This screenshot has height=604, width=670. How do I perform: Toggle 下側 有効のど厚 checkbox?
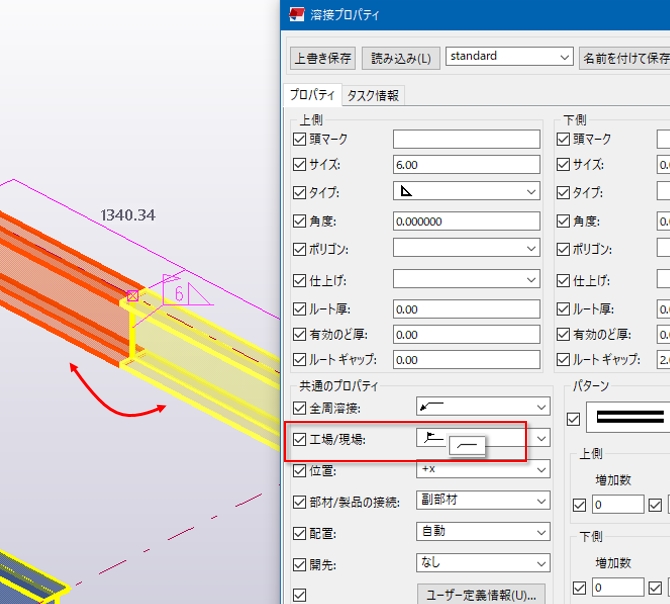[563, 334]
